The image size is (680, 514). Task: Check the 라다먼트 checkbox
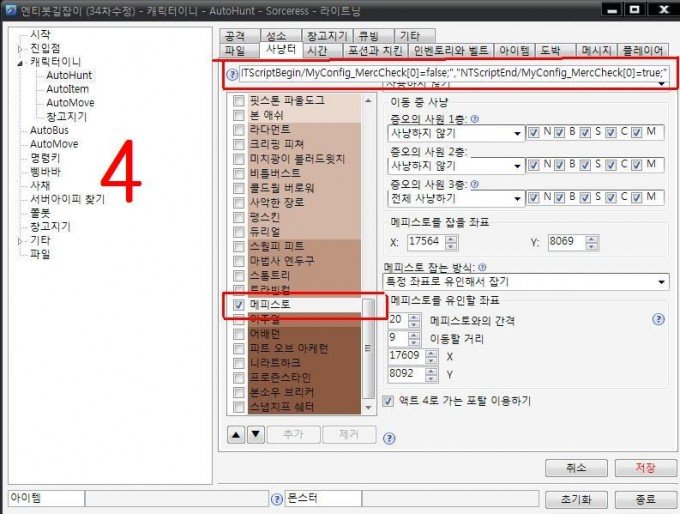pyautogui.click(x=239, y=130)
